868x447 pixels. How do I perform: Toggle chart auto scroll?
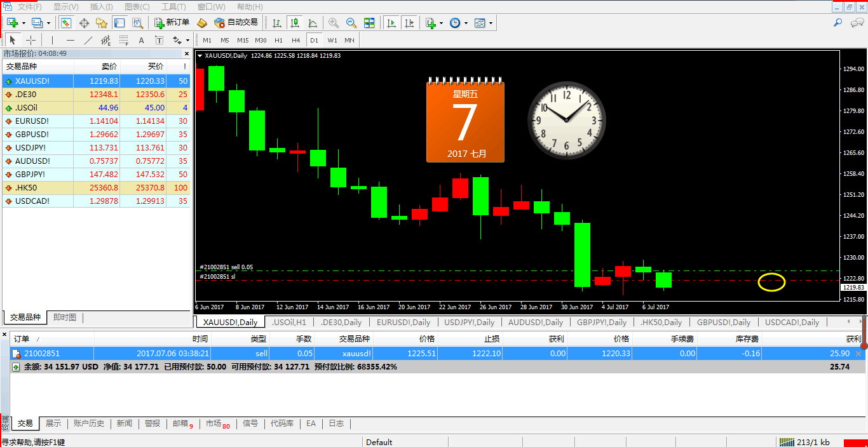(x=391, y=23)
